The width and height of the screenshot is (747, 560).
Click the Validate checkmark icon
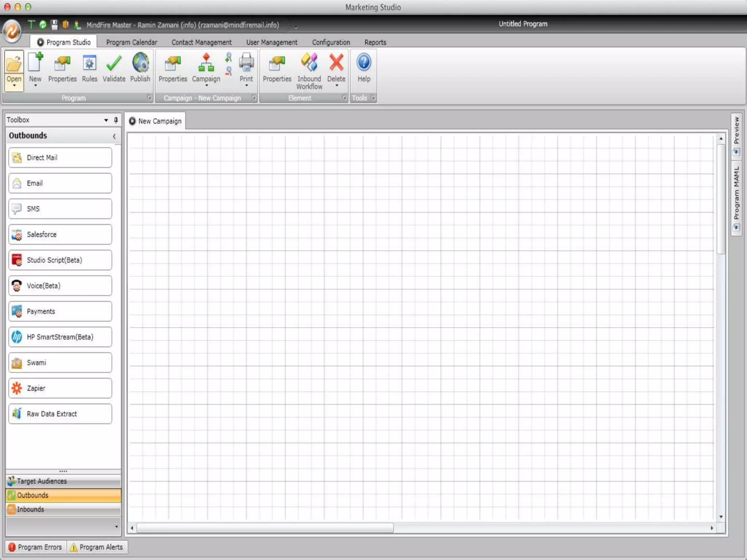[x=113, y=64]
